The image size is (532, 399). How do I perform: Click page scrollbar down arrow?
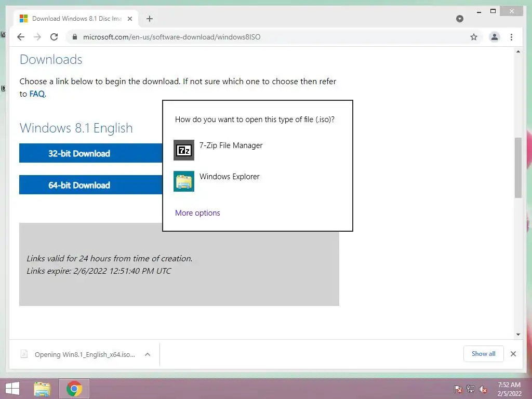point(518,335)
